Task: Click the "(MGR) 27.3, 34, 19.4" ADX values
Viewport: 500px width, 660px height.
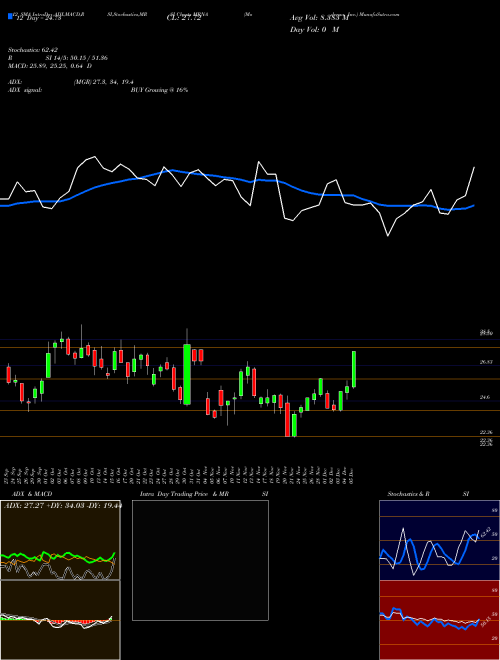Action: tap(104, 82)
